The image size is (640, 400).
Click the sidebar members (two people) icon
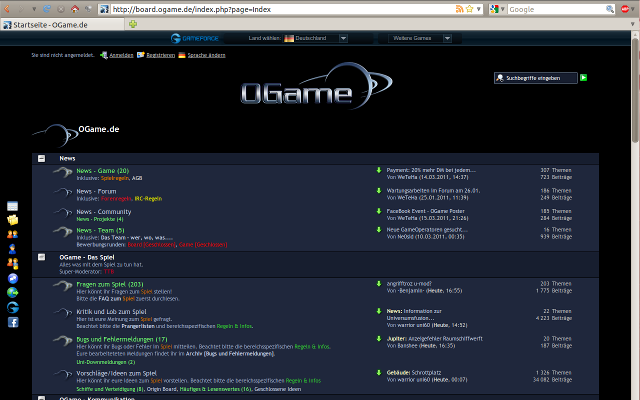click(x=13, y=234)
